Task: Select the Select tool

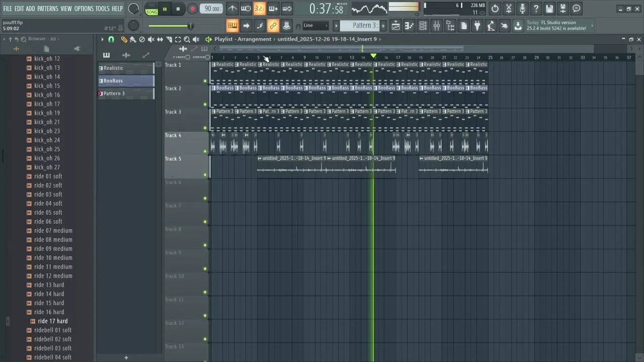Action: point(178,39)
